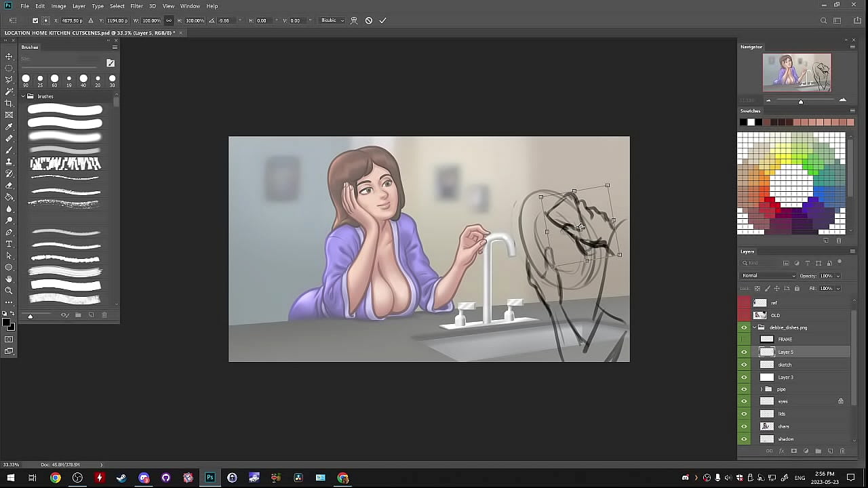Create a new layer in Layers panel
This screenshot has height=488, width=868.
[x=831, y=451]
